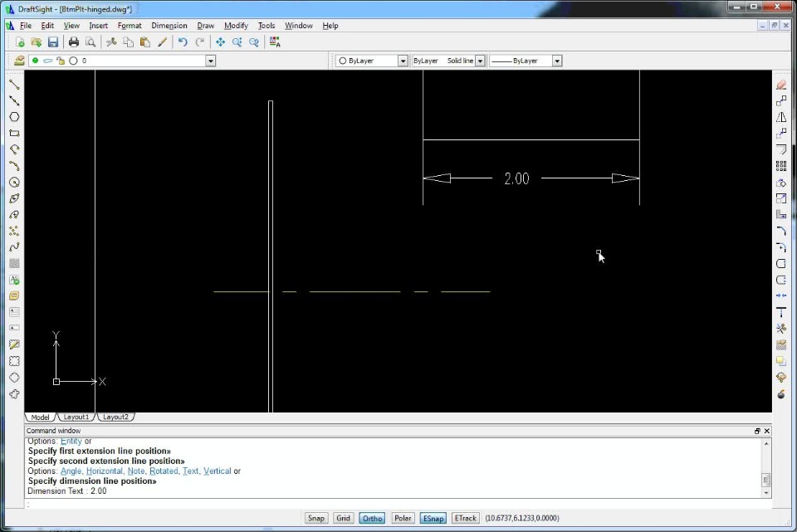
Task: Toggle ESnap entity snapping
Action: 433,518
